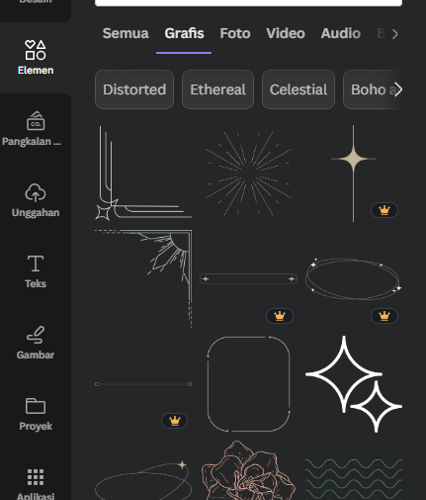Filter by Ethereal chip
426x500 pixels.
click(x=218, y=89)
